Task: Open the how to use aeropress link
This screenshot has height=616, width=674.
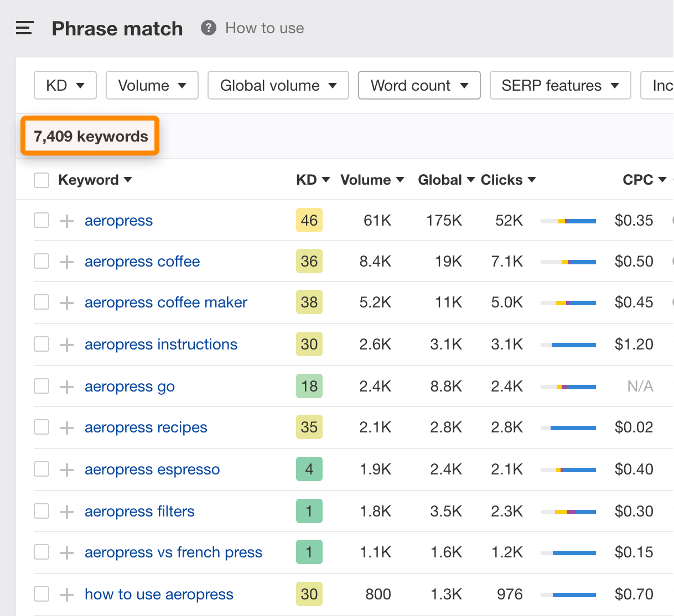Action: click(x=159, y=594)
